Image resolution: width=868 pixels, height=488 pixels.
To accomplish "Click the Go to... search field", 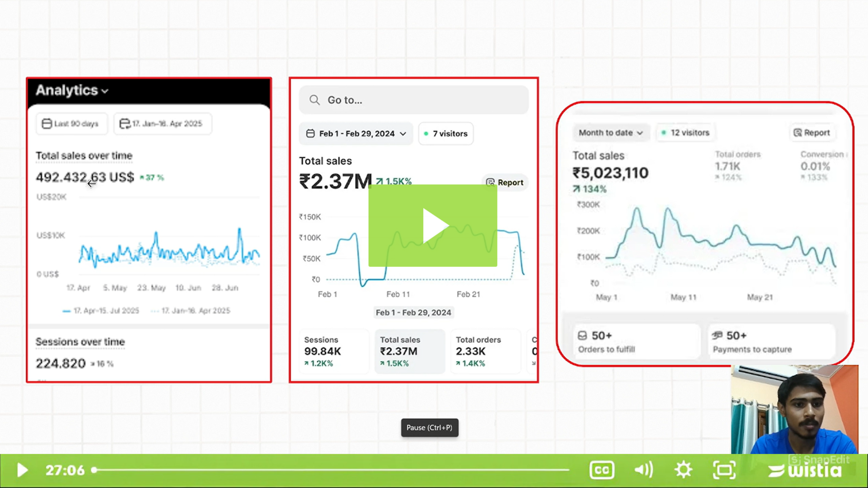I will (414, 100).
